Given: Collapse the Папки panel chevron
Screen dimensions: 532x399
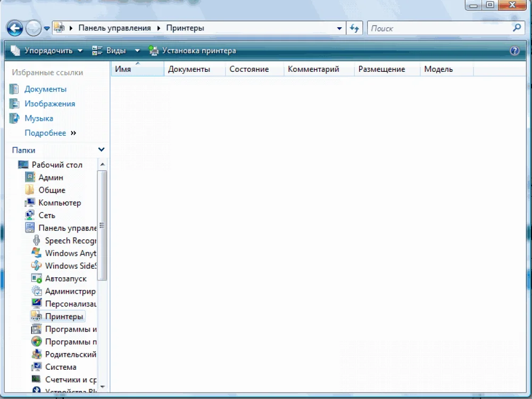Looking at the screenshot, I should click(x=101, y=150).
